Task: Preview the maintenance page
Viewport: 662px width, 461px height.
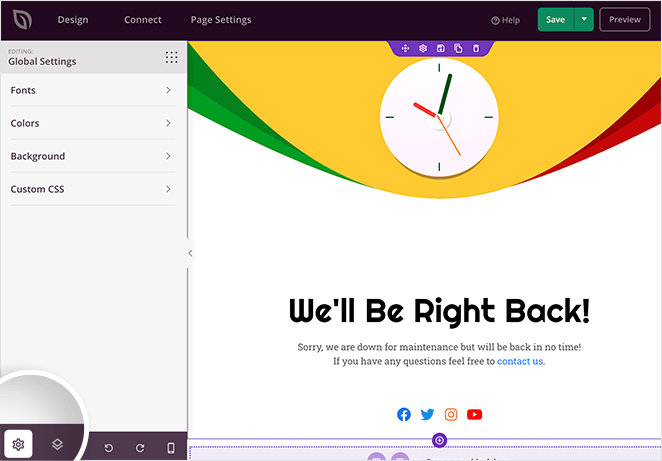Action: [x=625, y=19]
